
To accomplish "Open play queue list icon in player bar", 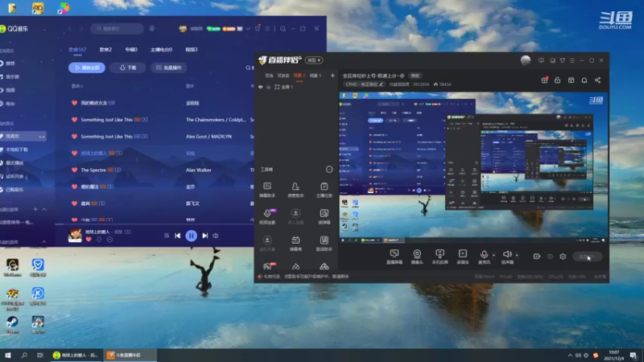I will click(x=167, y=236).
